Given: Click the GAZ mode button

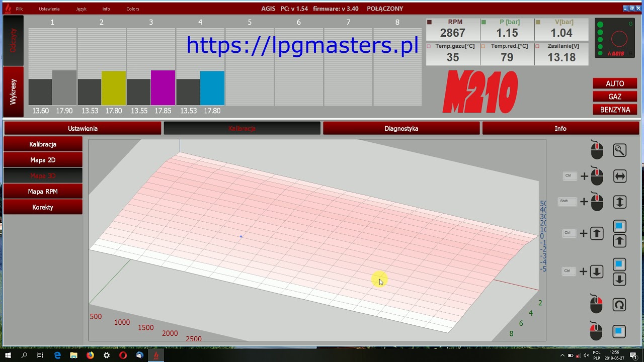Looking at the screenshot, I should [615, 97].
